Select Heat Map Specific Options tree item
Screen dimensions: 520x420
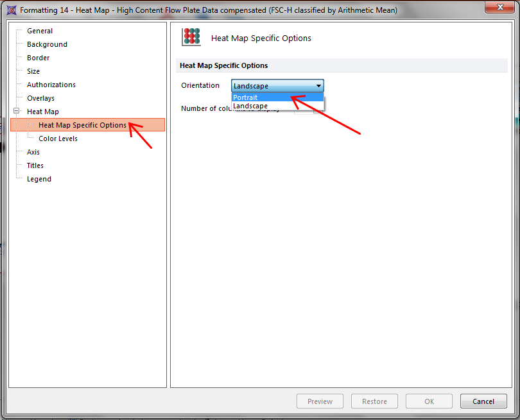(x=82, y=125)
